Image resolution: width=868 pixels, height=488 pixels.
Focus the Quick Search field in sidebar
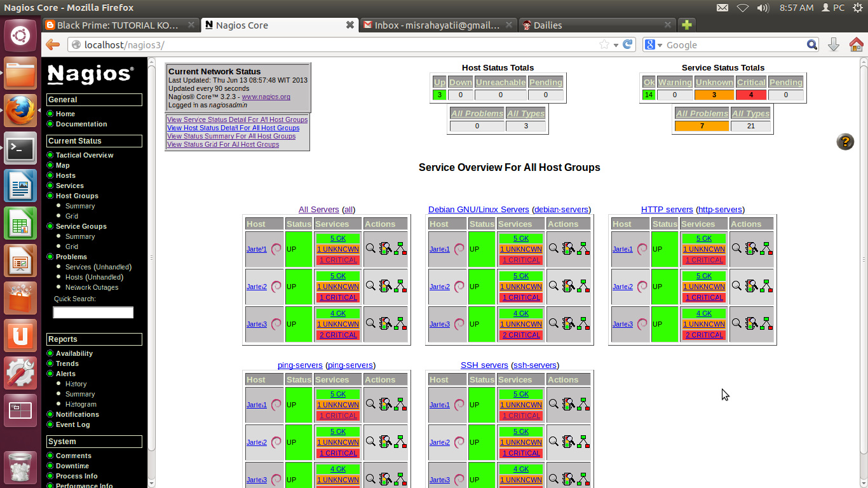pyautogui.click(x=93, y=313)
